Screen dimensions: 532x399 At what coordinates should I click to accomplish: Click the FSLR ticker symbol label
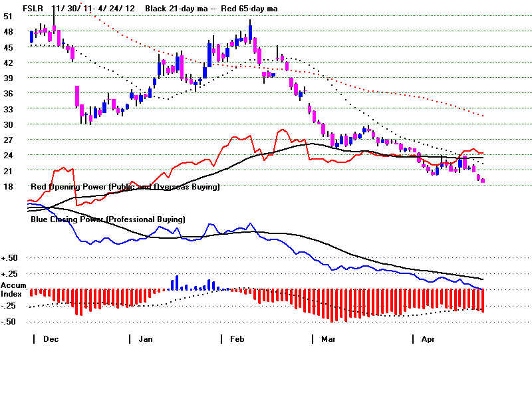pyautogui.click(x=32, y=8)
